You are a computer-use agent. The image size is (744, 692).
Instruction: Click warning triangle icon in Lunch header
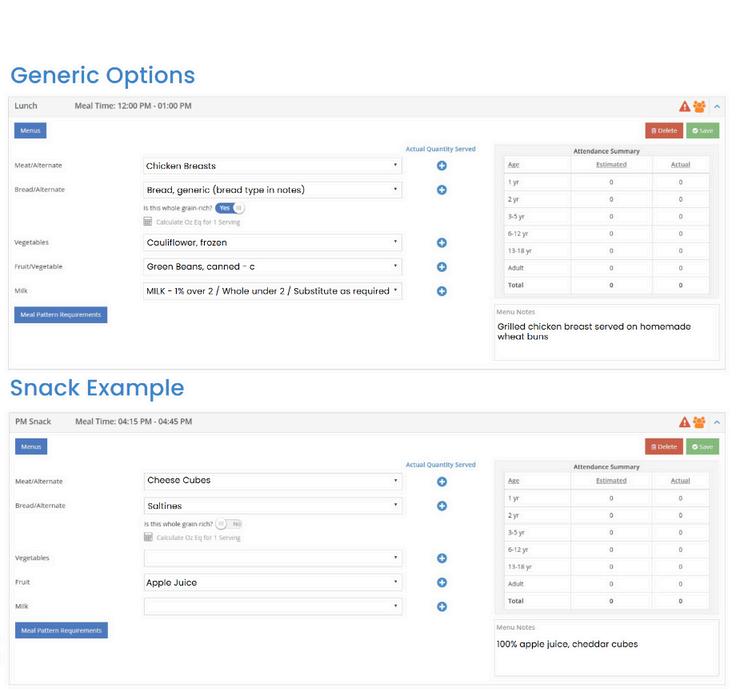coord(685,106)
